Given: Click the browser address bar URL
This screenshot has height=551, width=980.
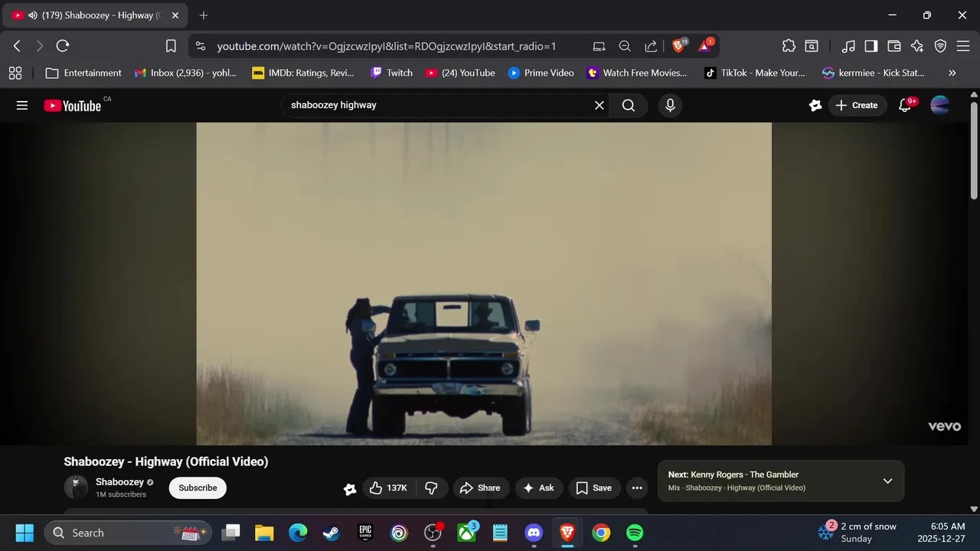Looking at the screenshot, I should (x=387, y=46).
